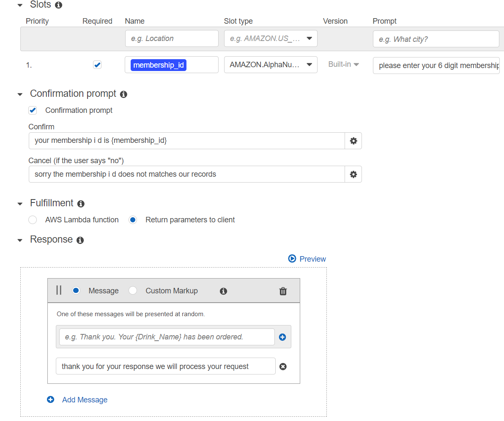Collapse the Slots section

point(20,5)
